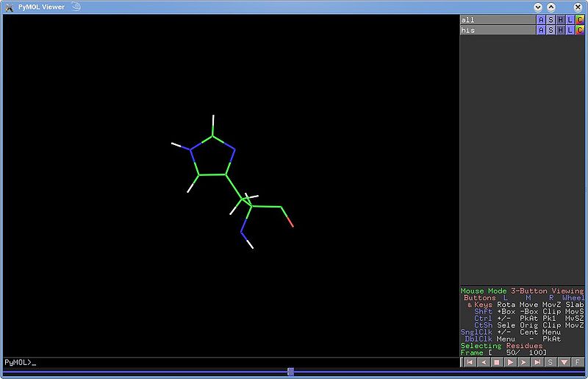Open Color menu for 'his' object
Image resolution: width=588 pixels, height=379 pixels.
(x=580, y=30)
